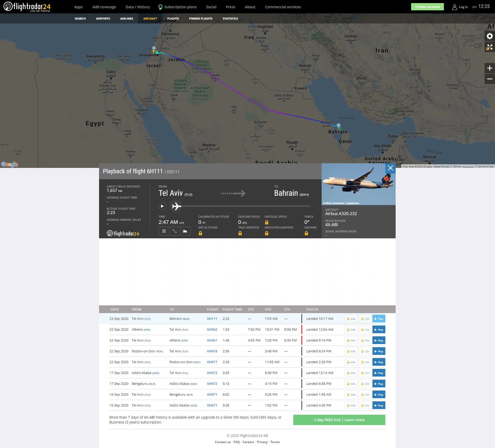Viewport: 495px width, 448px height.
Task: Download CSV for 6H671 to Bengaluru
Action: pos(365,394)
